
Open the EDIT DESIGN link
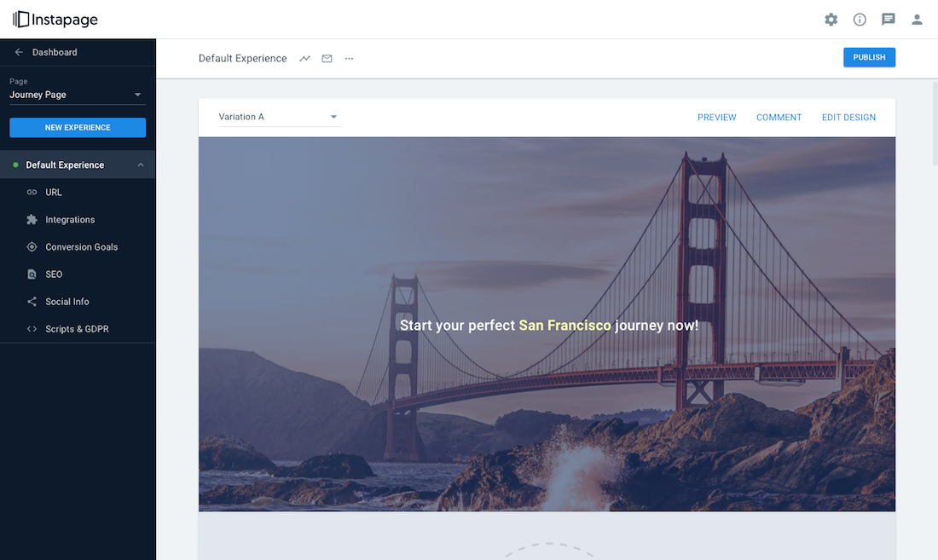click(848, 117)
